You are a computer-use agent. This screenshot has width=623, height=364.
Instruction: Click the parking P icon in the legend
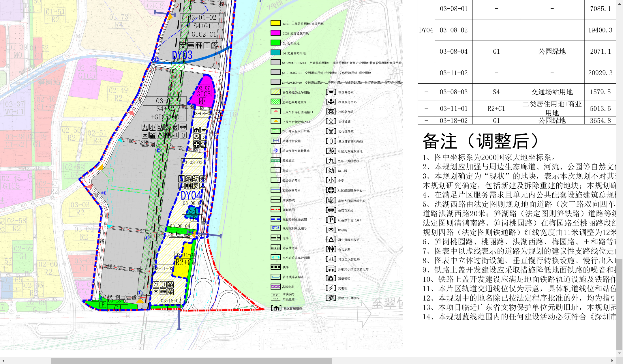point(331,220)
